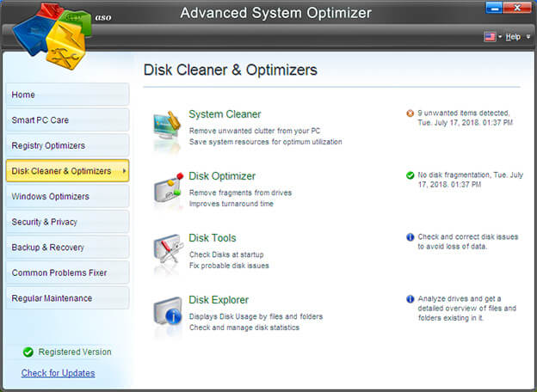This screenshot has height=392, width=537.
Task: Close the Advanced System Optimizer window
Action: pos(517,8)
